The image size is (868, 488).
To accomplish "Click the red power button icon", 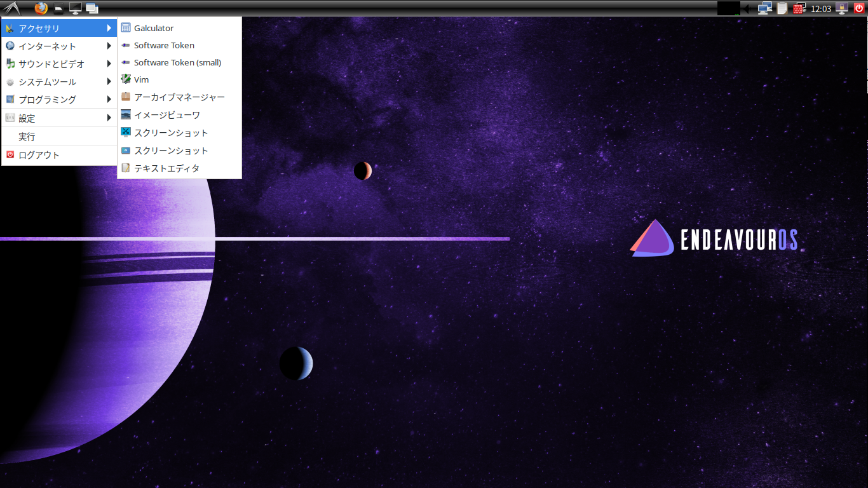I will [859, 8].
